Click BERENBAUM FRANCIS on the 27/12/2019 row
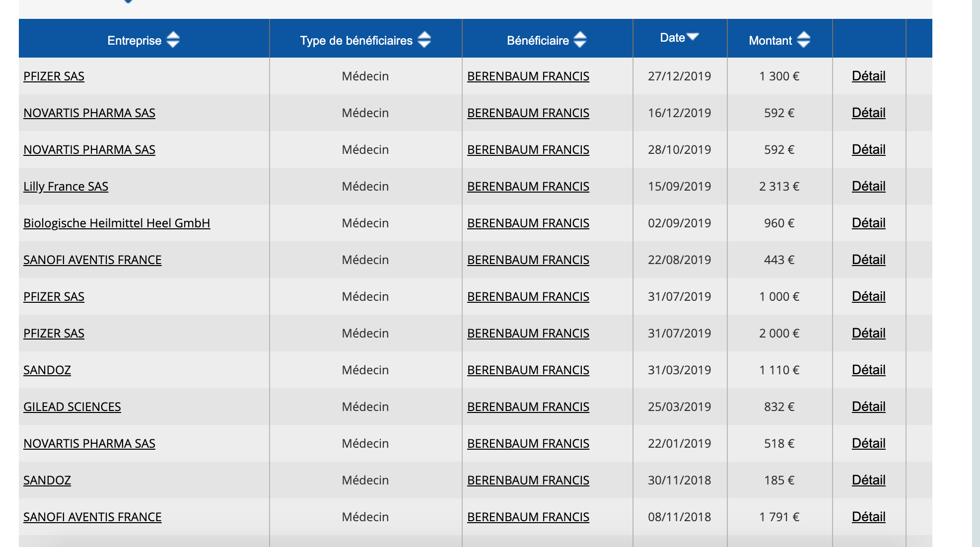Screen dimensions: 980x547 [528, 76]
